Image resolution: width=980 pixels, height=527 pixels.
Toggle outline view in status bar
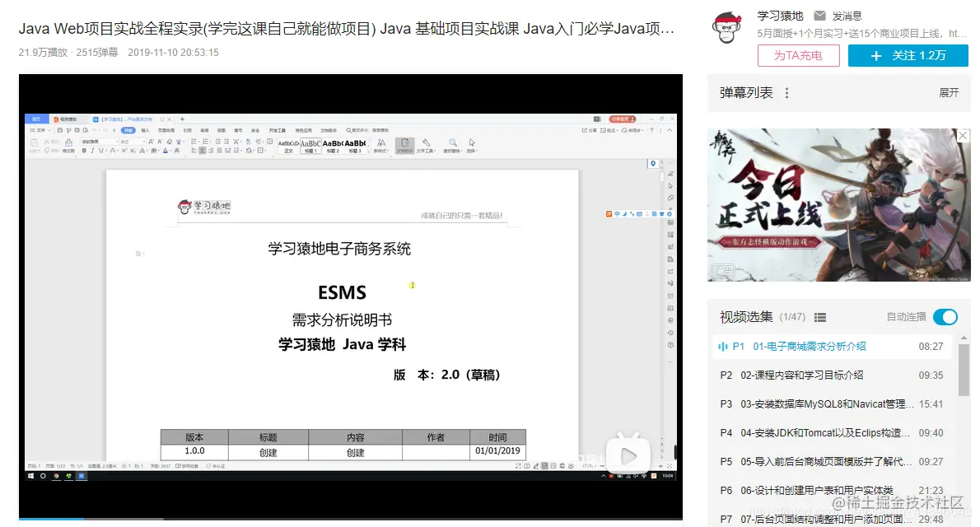click(553, 466)
